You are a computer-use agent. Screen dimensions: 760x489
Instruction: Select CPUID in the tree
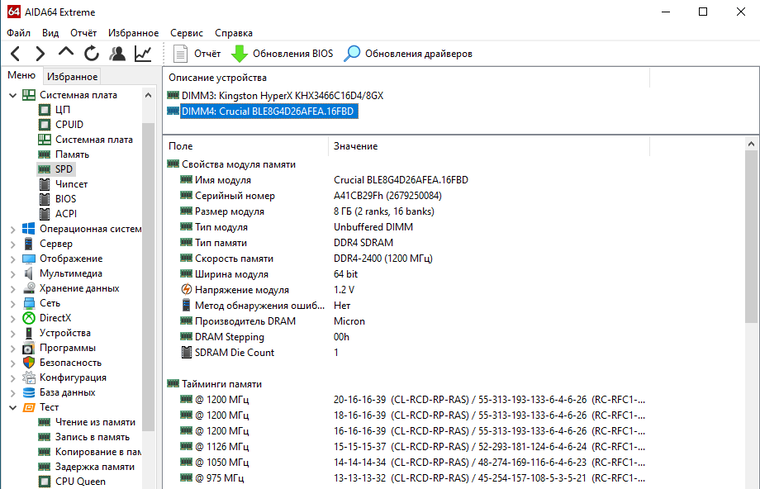pos(69,125)
